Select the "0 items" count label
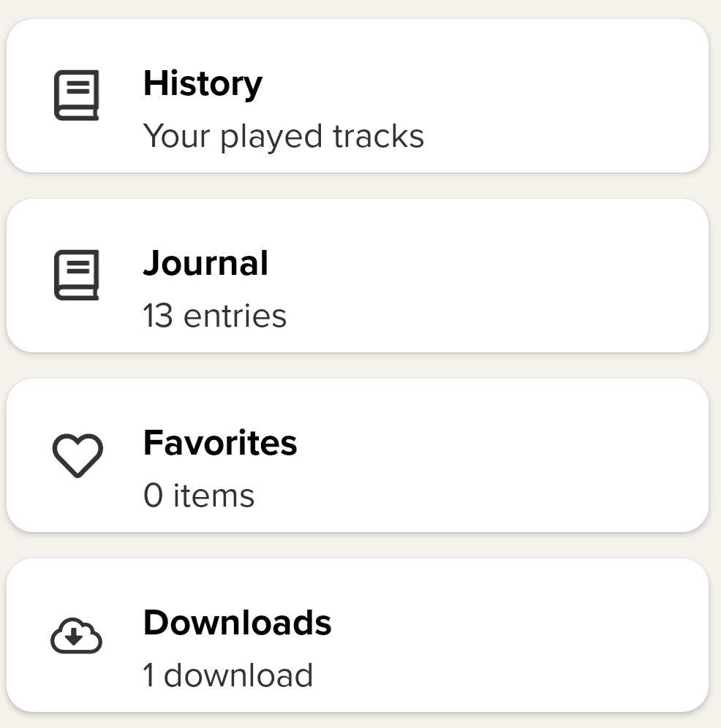Screen dimensions: 721x728 (x=199, y=496)
